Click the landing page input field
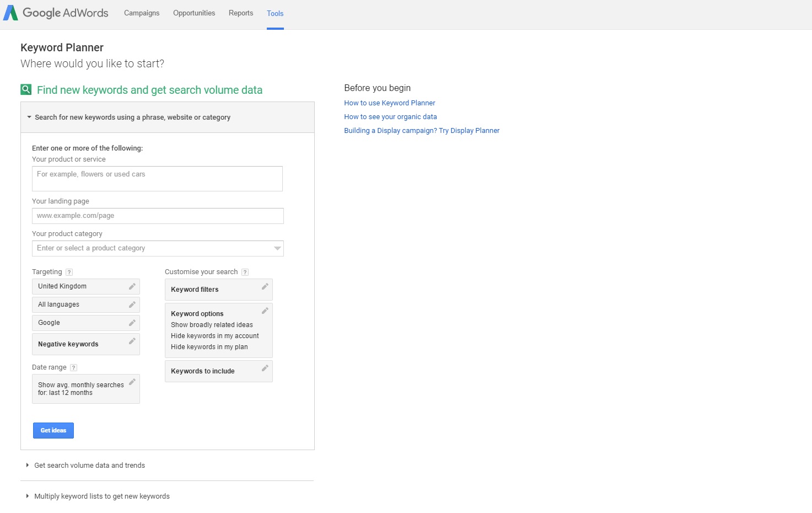Image resolution: width=812 pixels, height=513 pixels. click(158, 216)
